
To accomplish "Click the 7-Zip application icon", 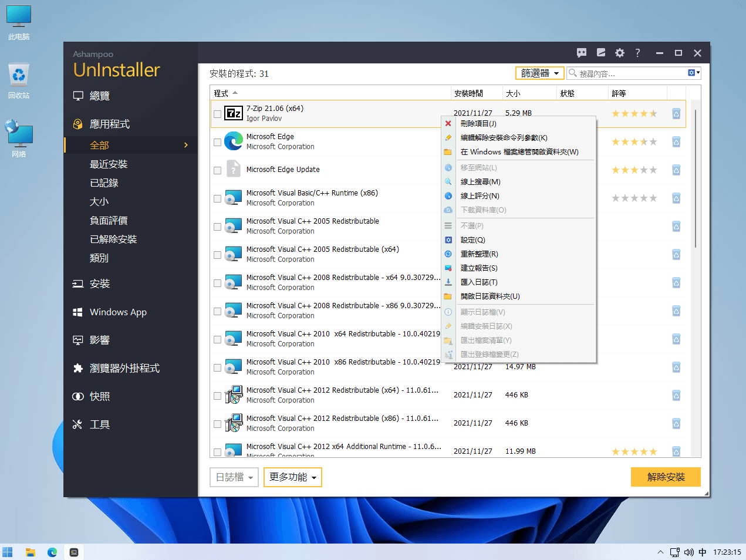I will pyautogui.click(x=234, y=113).
